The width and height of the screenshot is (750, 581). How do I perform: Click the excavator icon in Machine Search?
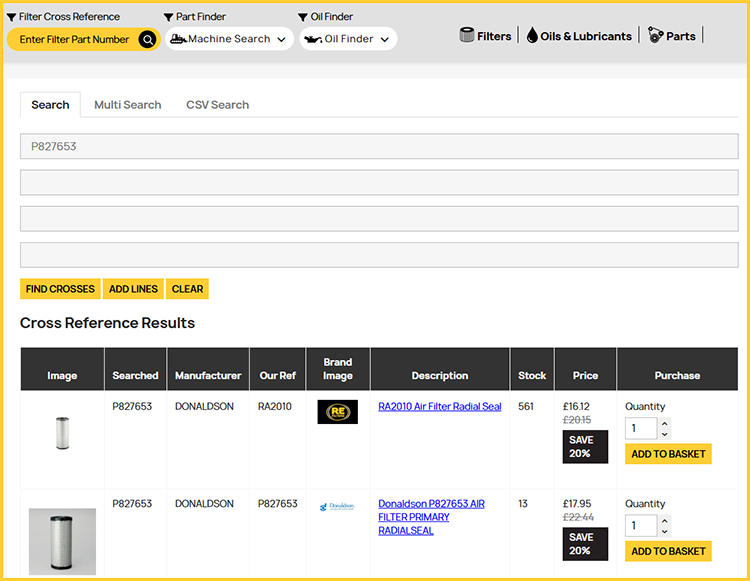(x=177, y=39)
